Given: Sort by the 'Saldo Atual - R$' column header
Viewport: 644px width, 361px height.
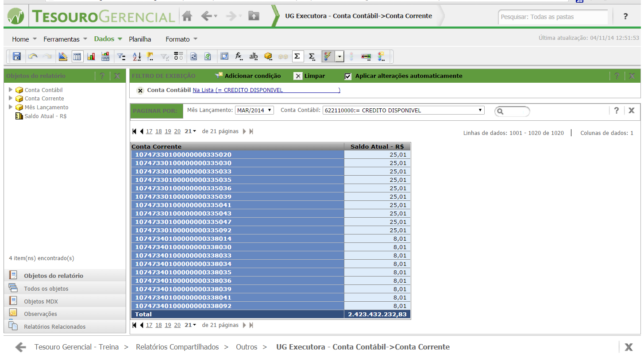Looking at the screenshot, I should click(x=377, y=146).
